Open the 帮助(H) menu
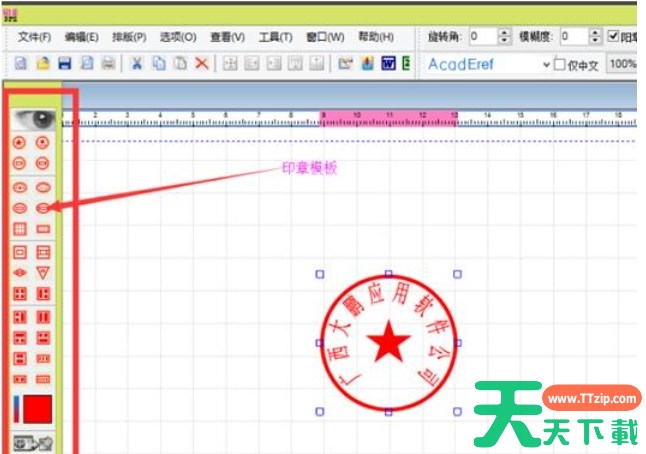Viewport: 646px width, 454px height. pyautogui.click(x=376, y=37)
